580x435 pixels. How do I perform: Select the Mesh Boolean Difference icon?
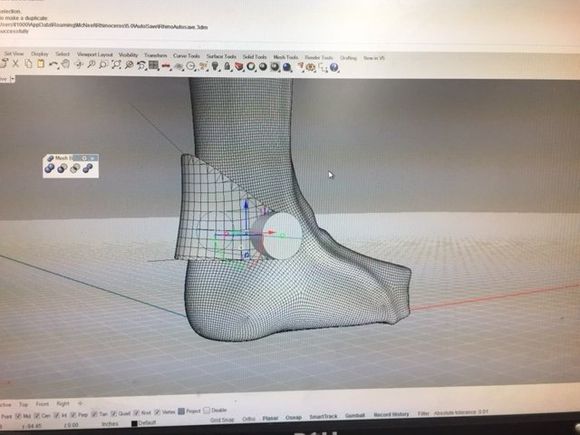point(62,169)
